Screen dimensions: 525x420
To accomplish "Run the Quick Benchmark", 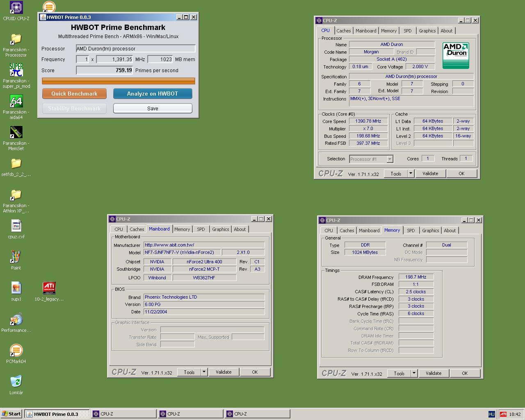I will point(74,94).
